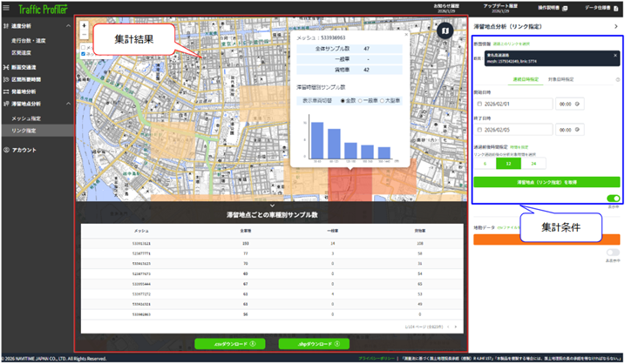
Task: Open the hamburger menu beside Traffic Profiler
Action: 6,8
